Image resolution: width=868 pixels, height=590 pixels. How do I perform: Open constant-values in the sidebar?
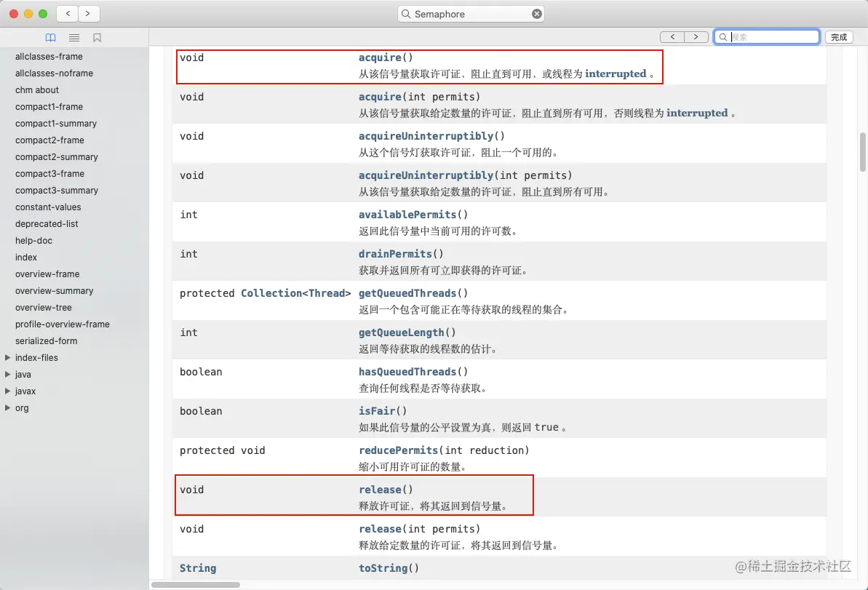coord(48,207)
